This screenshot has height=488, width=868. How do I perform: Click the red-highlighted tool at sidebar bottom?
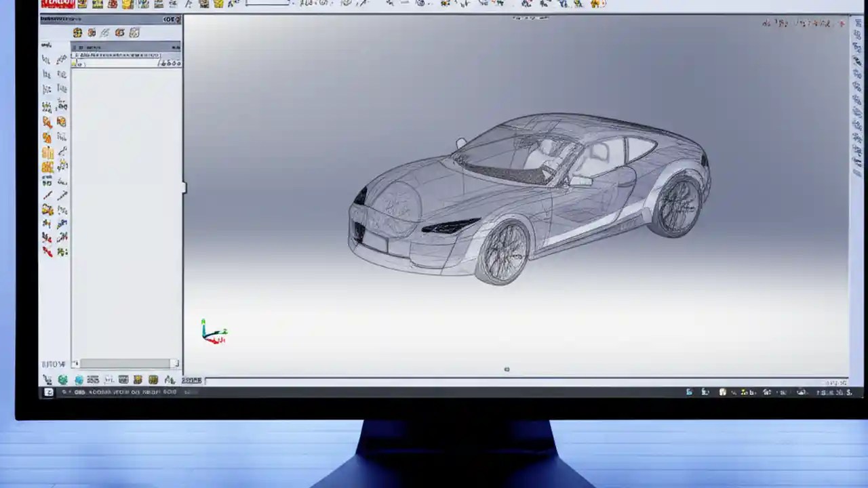(47, 251)
